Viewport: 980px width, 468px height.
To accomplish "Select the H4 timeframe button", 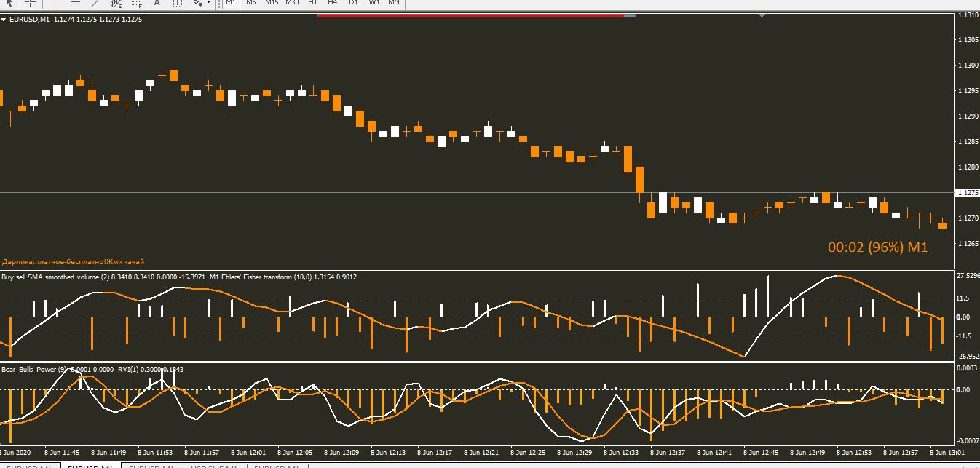I will (x=333, y=2).
